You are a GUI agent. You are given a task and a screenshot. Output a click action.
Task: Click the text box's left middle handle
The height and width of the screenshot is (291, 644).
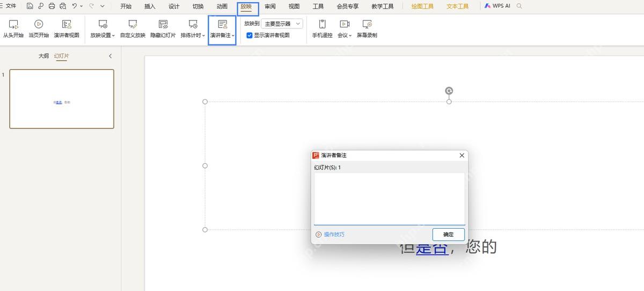coord(204,166)
